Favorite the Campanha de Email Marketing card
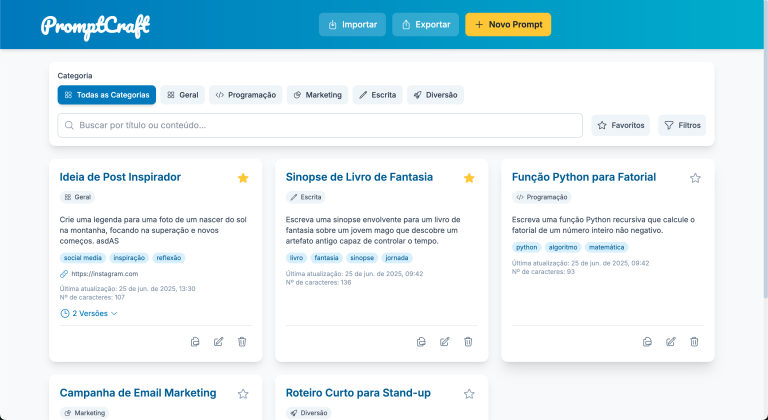This screenshot has width=768, height=420. [x=243, y=394]
